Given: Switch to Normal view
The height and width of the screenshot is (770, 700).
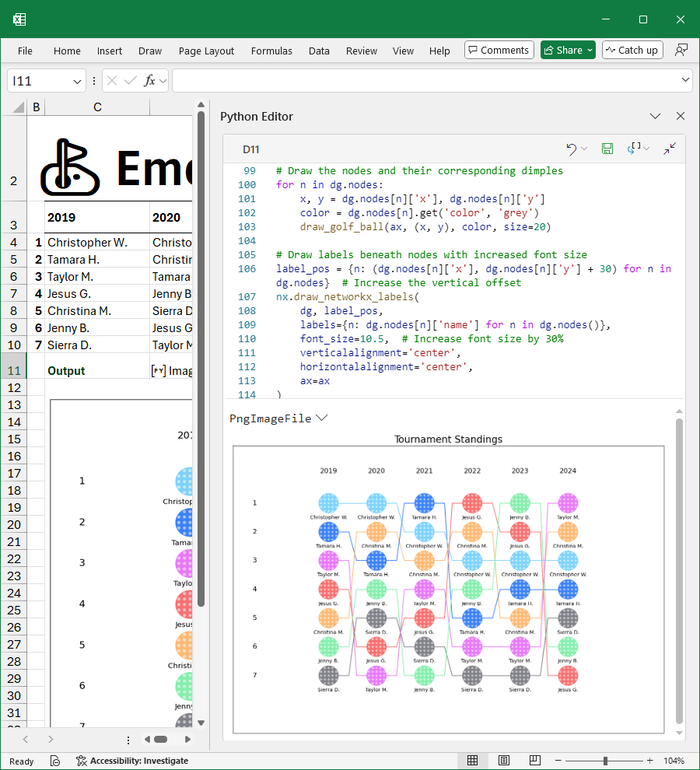Looking at the screenshot, I should pyautogui.click(x=472, y=761).
